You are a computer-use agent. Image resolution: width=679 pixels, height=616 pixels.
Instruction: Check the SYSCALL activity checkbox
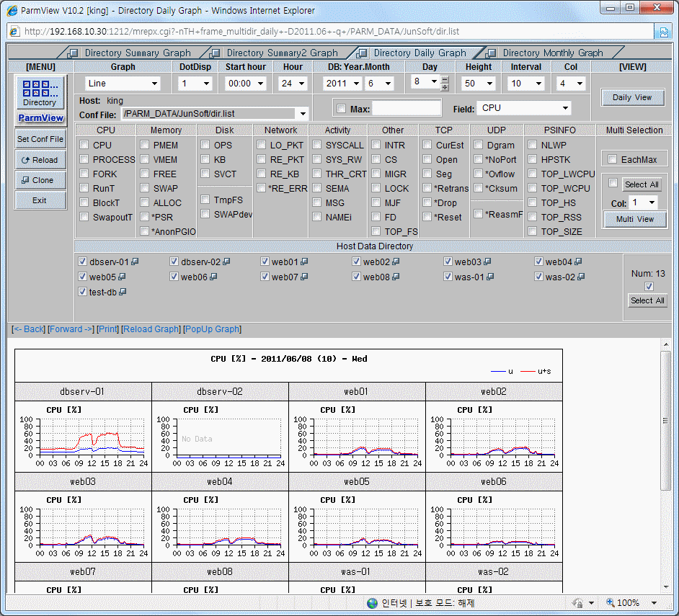pyautogui.click(x=317, y=145)
